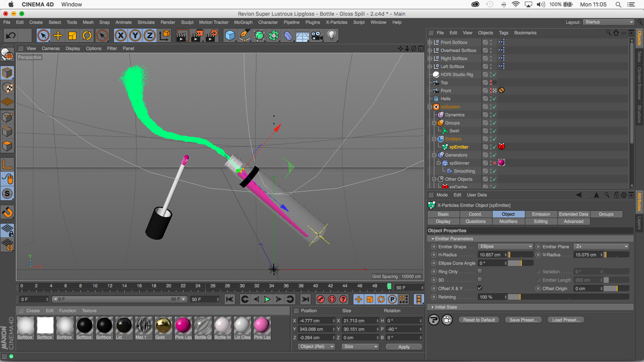The width and height of the screenshot is (644, 362).
Task: Add a Cube primitive object
Action: [230, 36]
